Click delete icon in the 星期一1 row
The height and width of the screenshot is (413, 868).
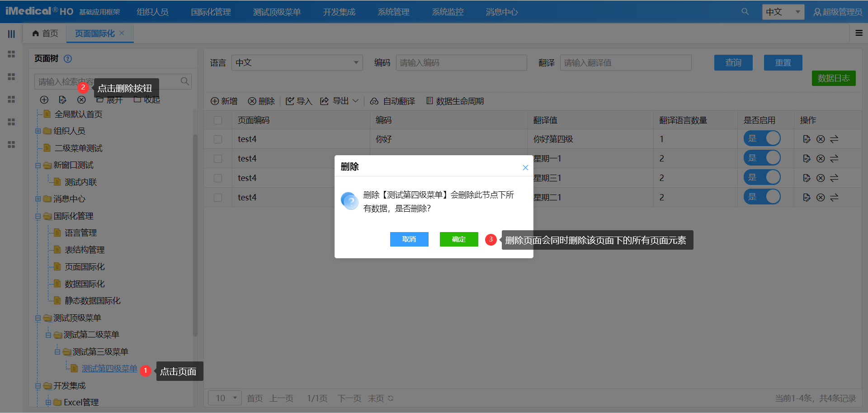[x=821, y=159]
